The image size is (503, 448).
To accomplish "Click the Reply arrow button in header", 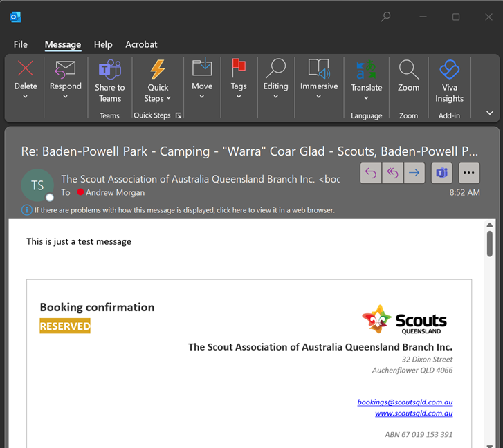I will click(x=371, y=173).
